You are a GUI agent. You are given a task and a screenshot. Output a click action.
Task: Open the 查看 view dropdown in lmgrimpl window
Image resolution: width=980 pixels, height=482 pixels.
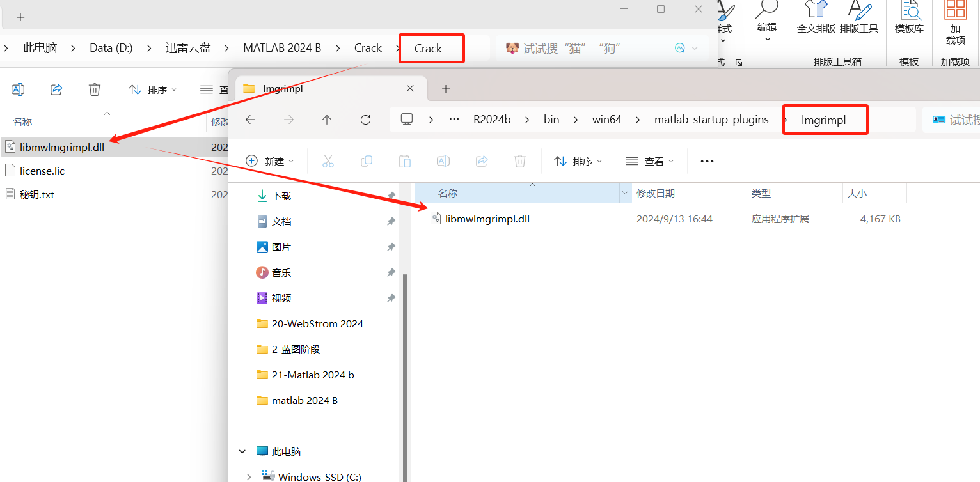coord(649,161)
